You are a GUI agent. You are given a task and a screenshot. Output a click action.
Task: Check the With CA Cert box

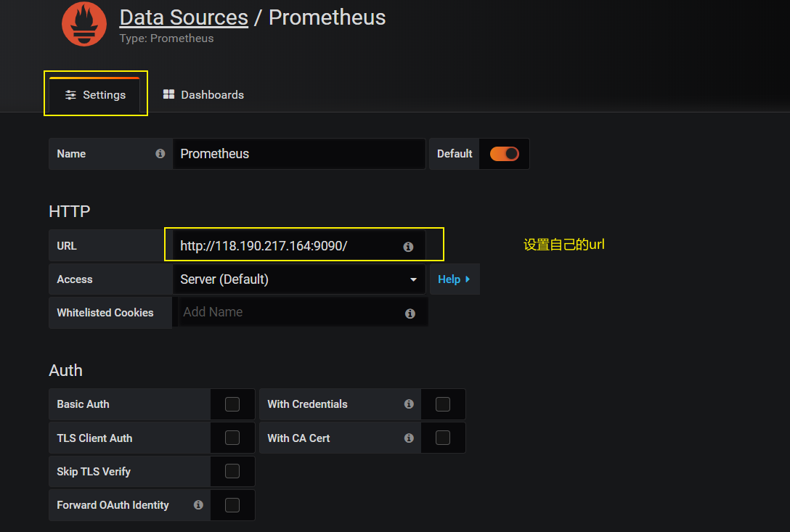point(443,438)
